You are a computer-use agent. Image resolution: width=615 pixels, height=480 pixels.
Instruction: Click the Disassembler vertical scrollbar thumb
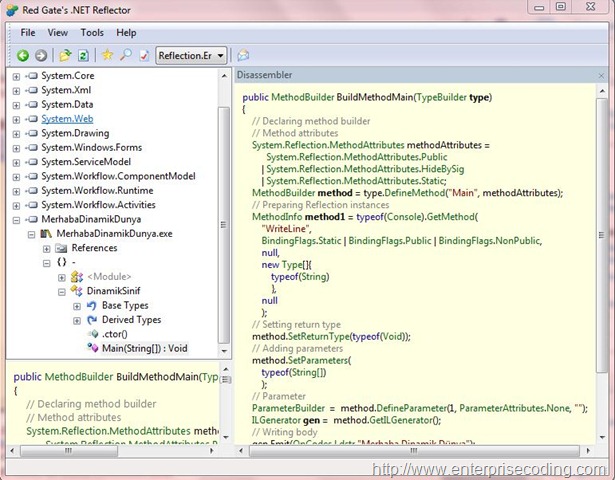(601, 235)
